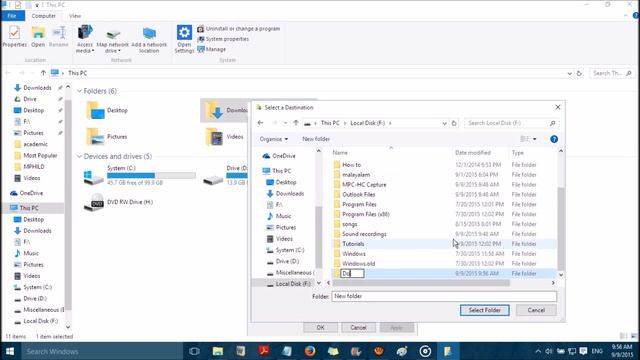640x360 pixels.
Task: Open the File tab
Action: [13, 16]
